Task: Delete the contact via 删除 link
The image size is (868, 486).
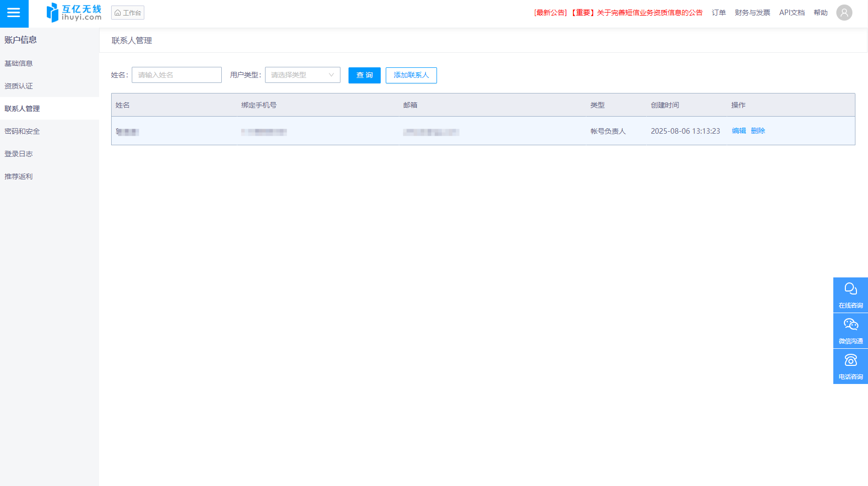Action: point(758,131)
